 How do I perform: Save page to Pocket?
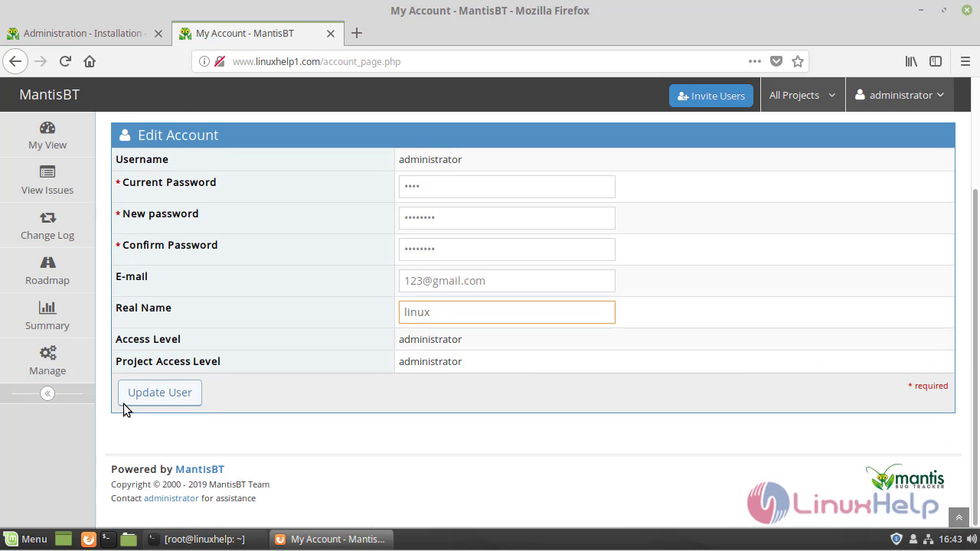coord(776,61)
